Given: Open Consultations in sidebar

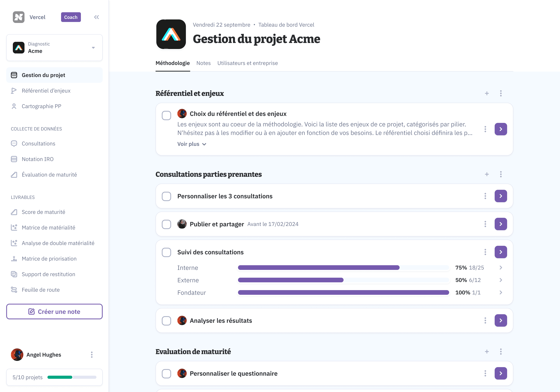Looking at the screenshot, I should (54, 144).
